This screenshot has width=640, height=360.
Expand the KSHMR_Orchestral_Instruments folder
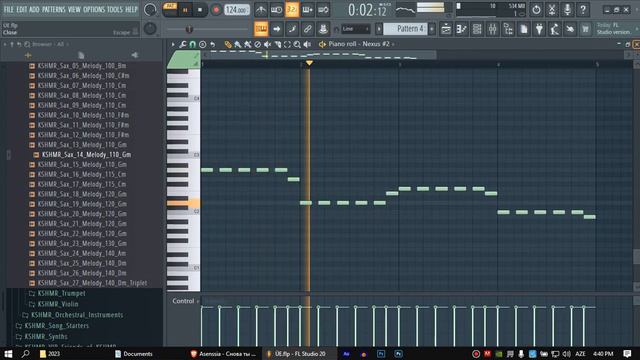click(77, 315)
